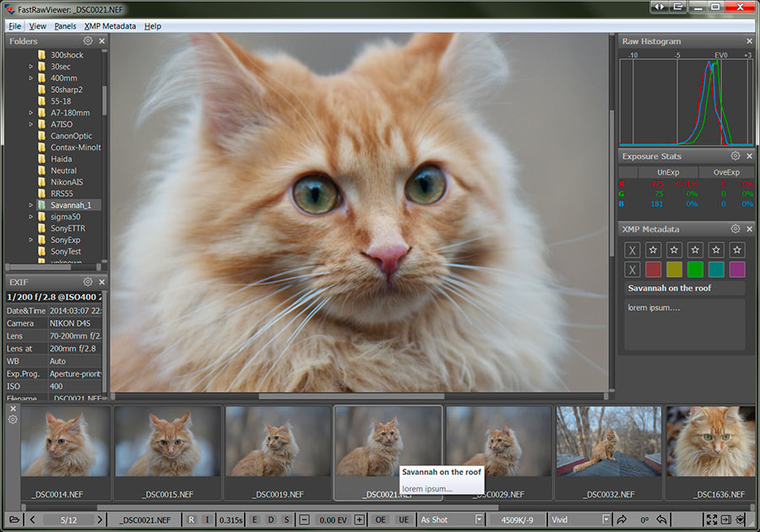Set rating with the fifth star
This screenshot has width=760, height=532.
(737, 250)
